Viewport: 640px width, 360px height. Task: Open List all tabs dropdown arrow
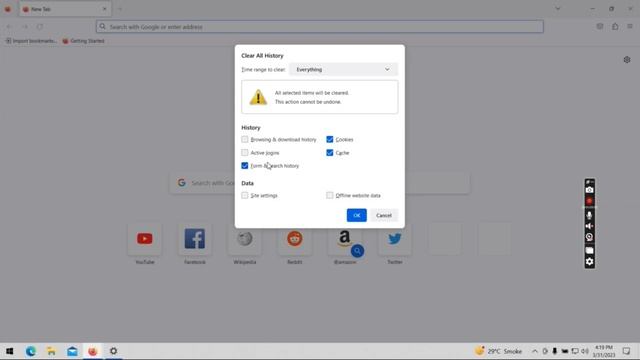558,9
